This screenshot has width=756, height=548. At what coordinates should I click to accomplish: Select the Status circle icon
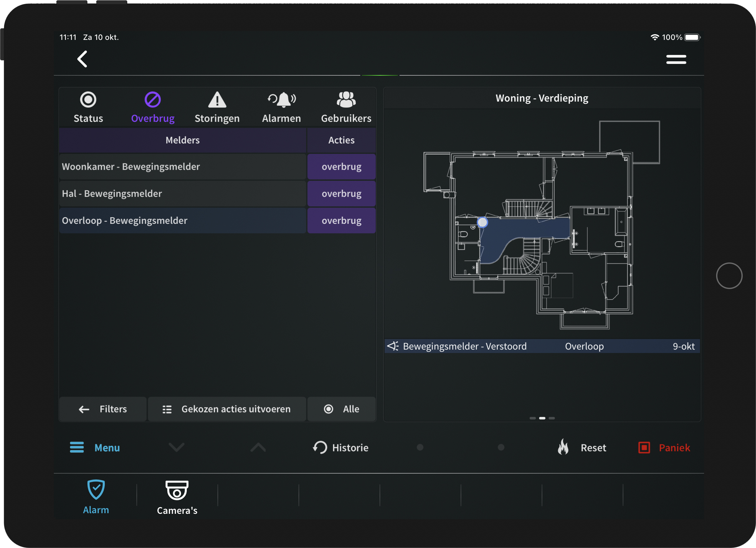(x=88, y=100)
